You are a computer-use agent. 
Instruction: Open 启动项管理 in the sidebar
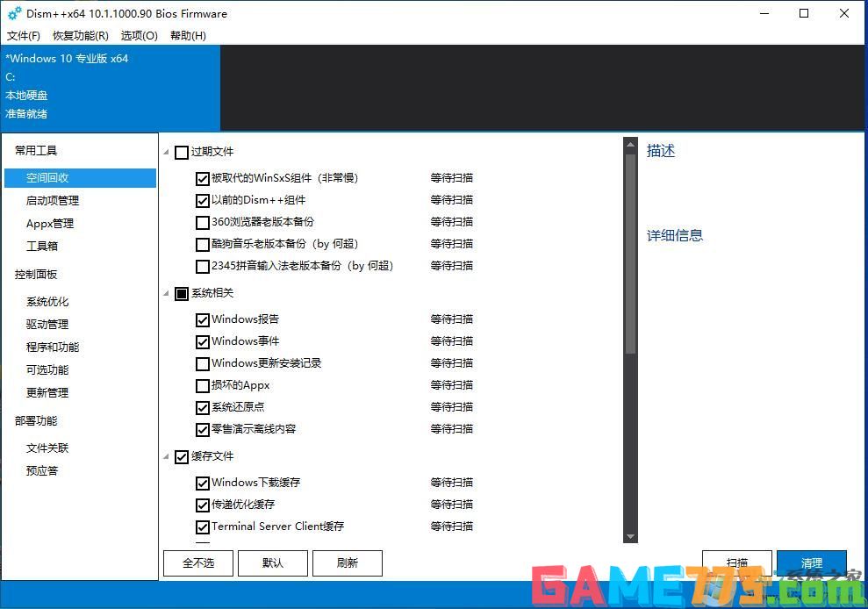click(53, 200)
